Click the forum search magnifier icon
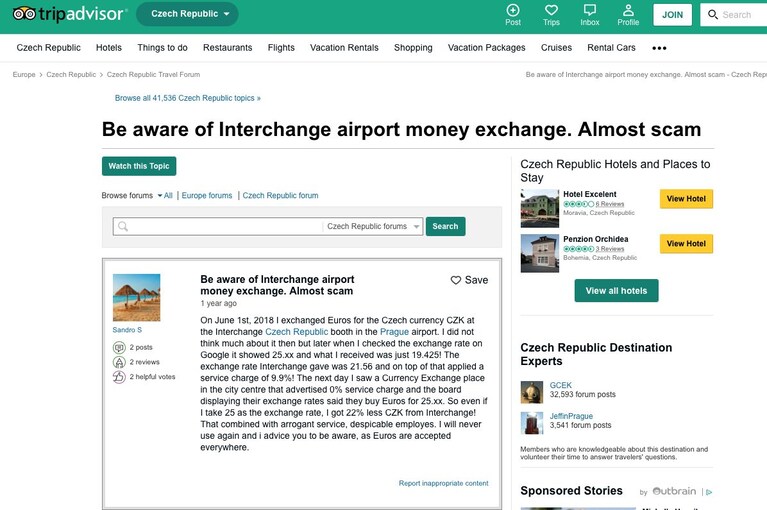Image resolution: width=767 pixels, height=510 pixels. click(123, 226)
